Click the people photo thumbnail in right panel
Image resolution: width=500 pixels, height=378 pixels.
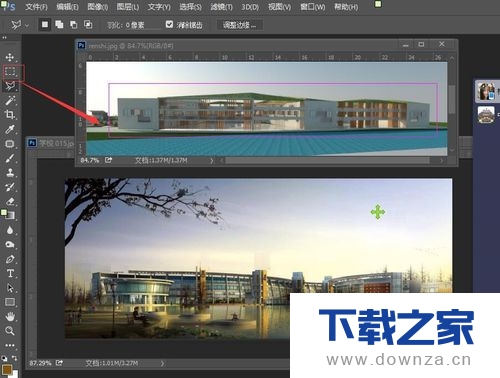pyautogui.click(x=486, y=91)
